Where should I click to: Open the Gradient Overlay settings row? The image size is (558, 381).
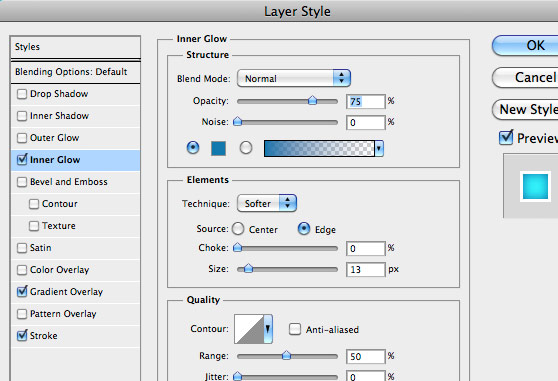click(x=75, y=292)
